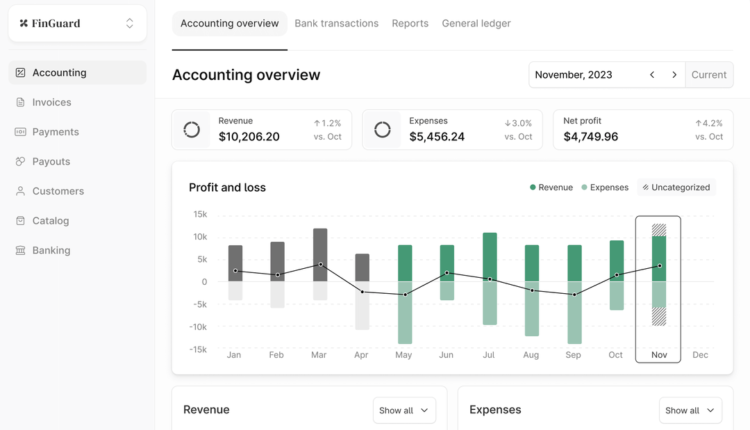Click the Invoices document icon

pyautogui.click(x=21, y=102)
